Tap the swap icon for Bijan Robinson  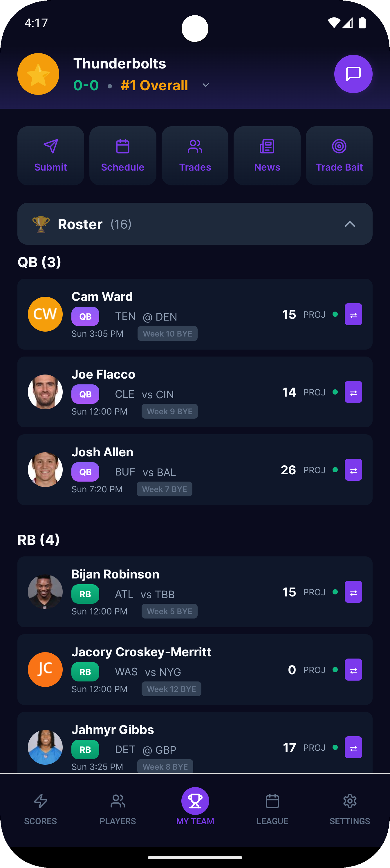353,592
